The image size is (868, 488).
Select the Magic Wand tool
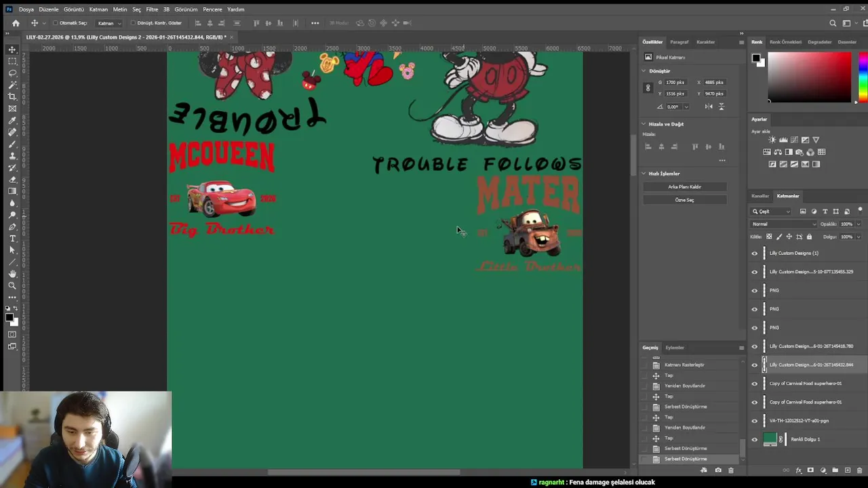(12, 85)
